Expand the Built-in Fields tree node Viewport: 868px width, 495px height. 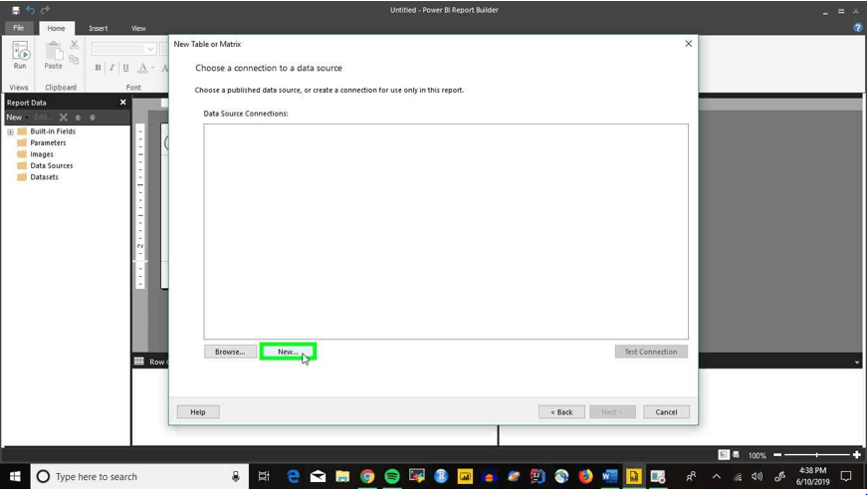click(10, 131)
